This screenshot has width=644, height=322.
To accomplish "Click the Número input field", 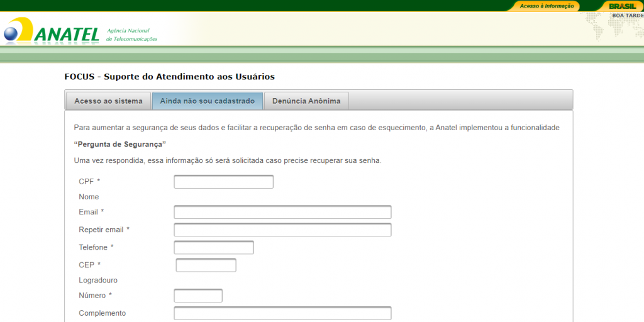I will pyautogui.click(x=198, y=296).
